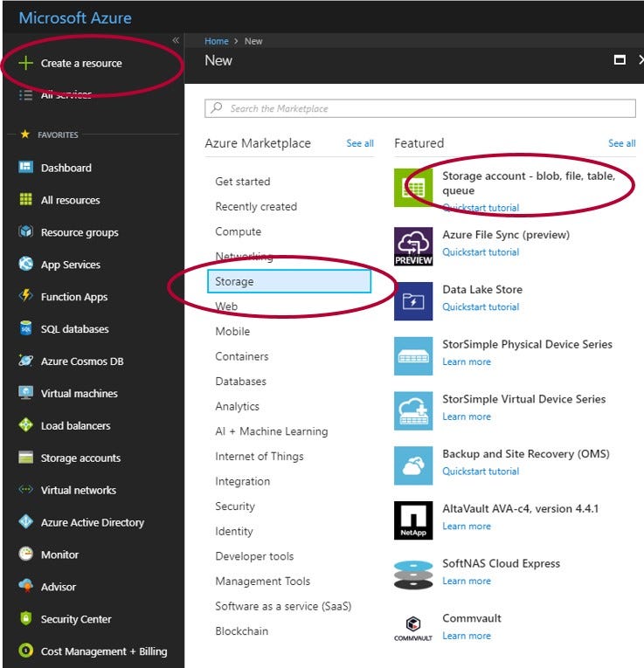Click the SQL databases icon
The width and height of the screenshot is (644, 668).
pos(25,328)
